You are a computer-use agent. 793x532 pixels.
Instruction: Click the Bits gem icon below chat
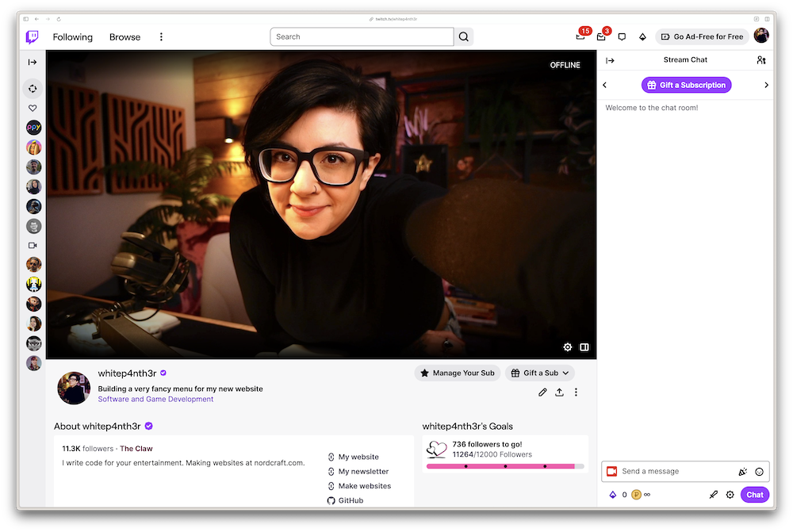coord(613,494)
